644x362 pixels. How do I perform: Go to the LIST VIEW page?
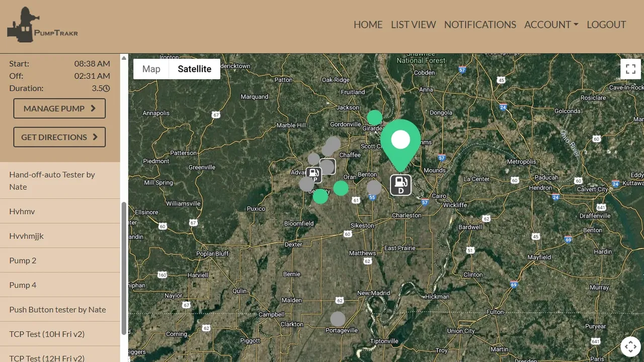pyautogui.click(x=413, y=25)
